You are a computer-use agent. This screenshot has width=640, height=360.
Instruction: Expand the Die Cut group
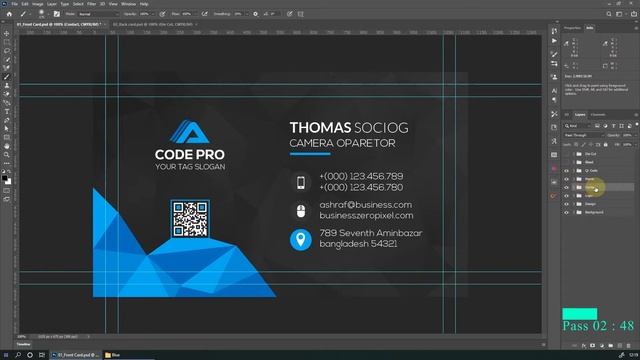[x=573, y=154]
